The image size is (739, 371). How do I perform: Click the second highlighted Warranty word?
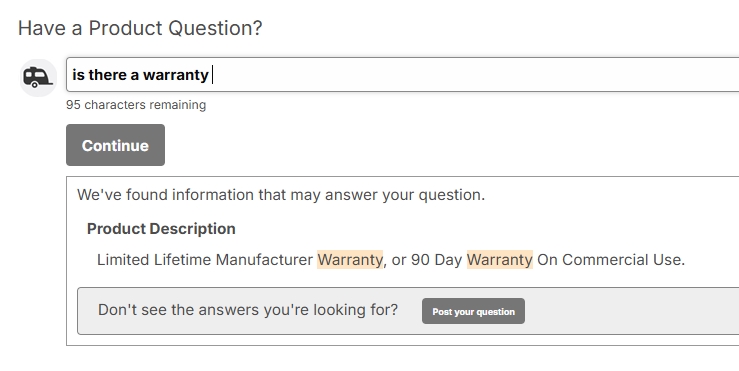(x=500, y=260)
